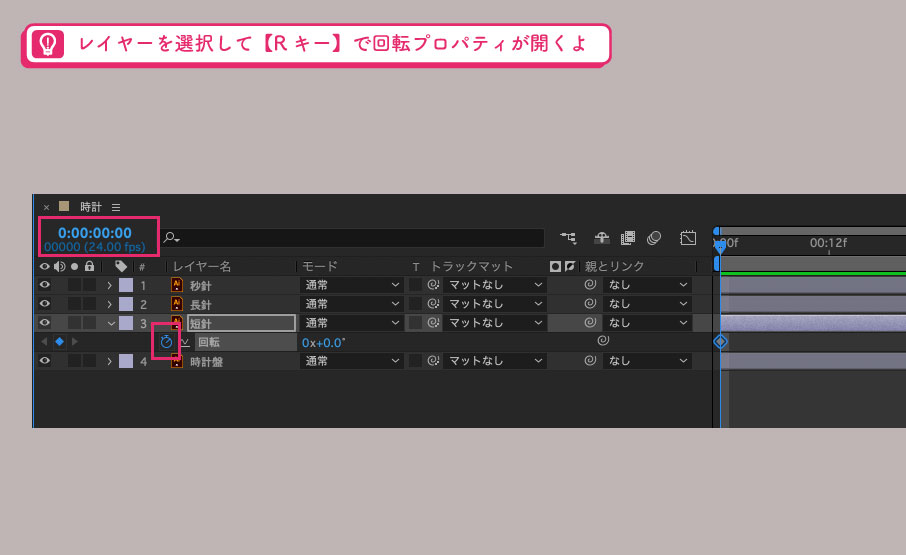This screenshot has width=906, height=555.
Task: Toggle the solo box for 秒針
Action: click(75, 285)
